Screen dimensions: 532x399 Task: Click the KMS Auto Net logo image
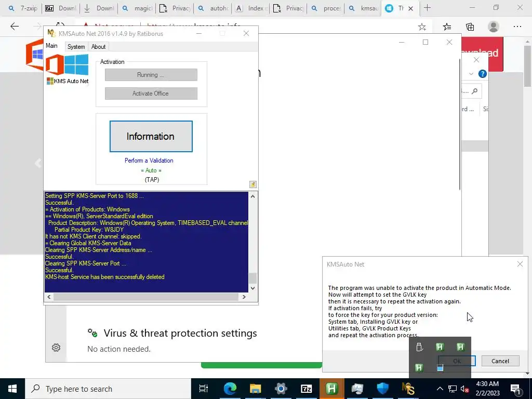(x=67, y=70)
